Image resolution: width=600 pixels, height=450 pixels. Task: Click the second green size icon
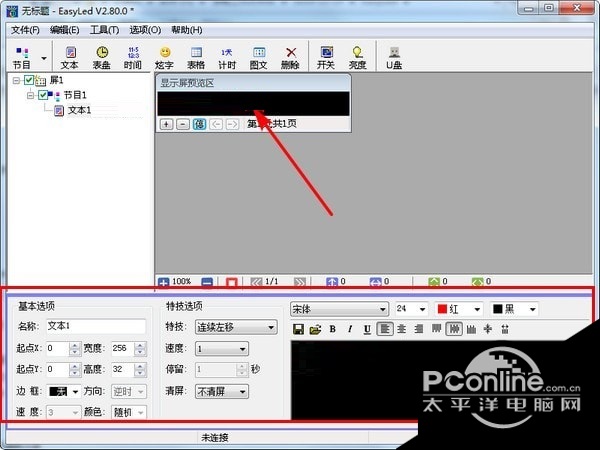tap(478, 282)
